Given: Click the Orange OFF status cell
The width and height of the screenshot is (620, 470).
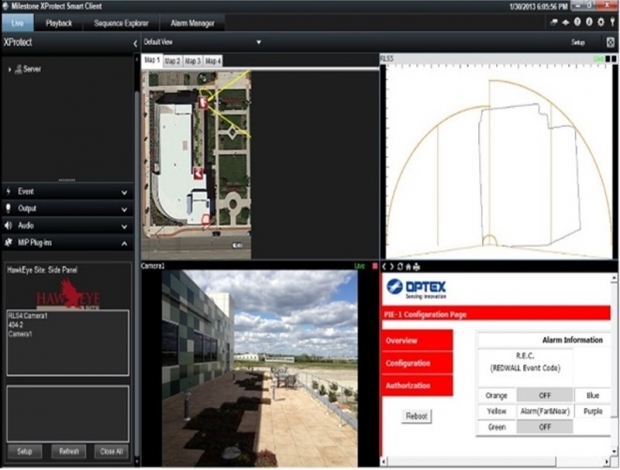Looking at the screenshot, I should click(x=544, y=395).
